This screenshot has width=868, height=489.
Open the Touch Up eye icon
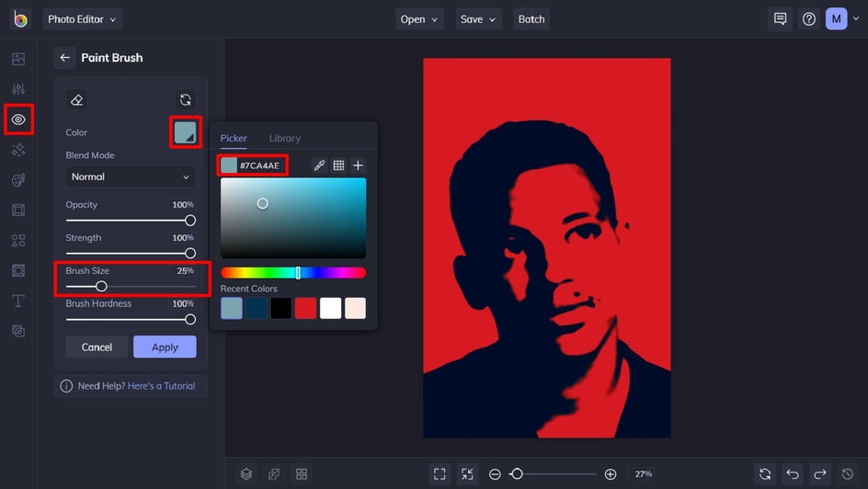(18, 119)
